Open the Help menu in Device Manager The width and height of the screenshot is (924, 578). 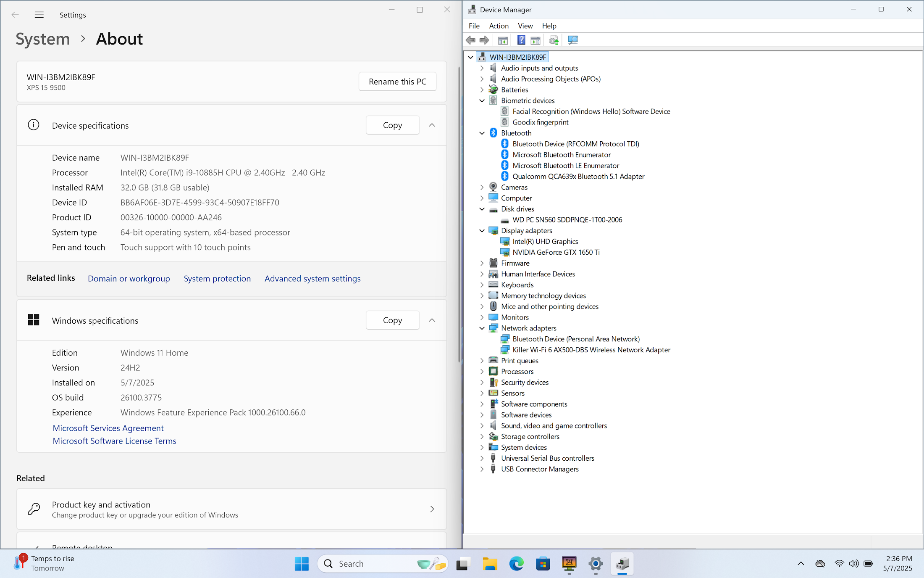pyautogui.click(x=549, y=26)
